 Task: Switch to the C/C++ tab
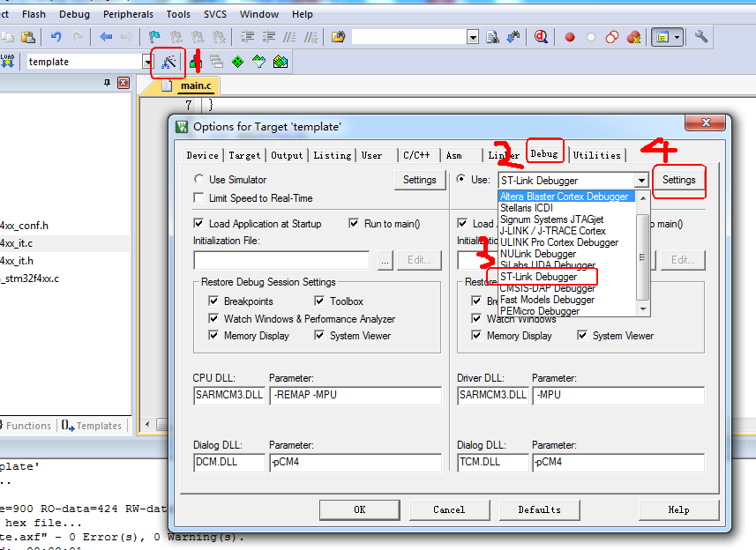[416, 155]
